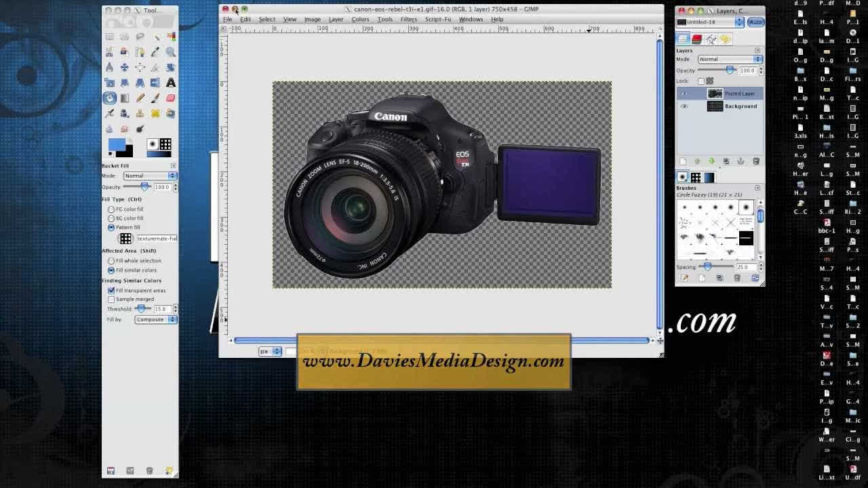Select the Blend gradient tool
This screenshot has height=488, width=868.
click(124, 98)
